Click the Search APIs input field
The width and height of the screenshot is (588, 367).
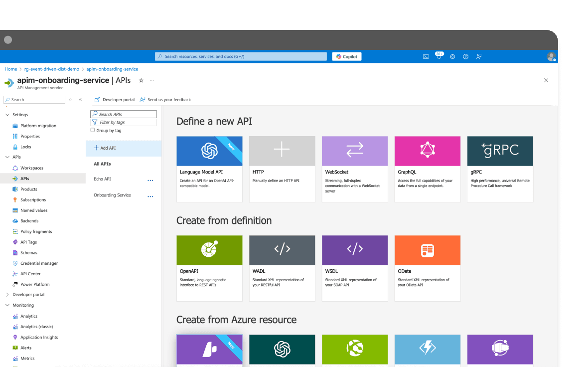click(x=123, y=114)
